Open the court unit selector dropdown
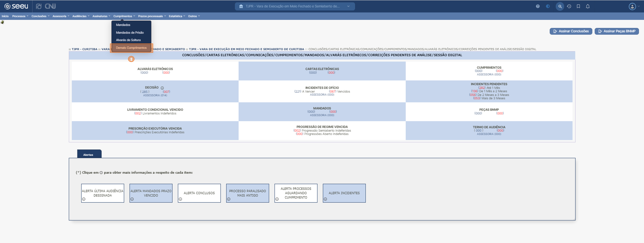Viewport: 644px width, 243px height. (x=295, y=6)
